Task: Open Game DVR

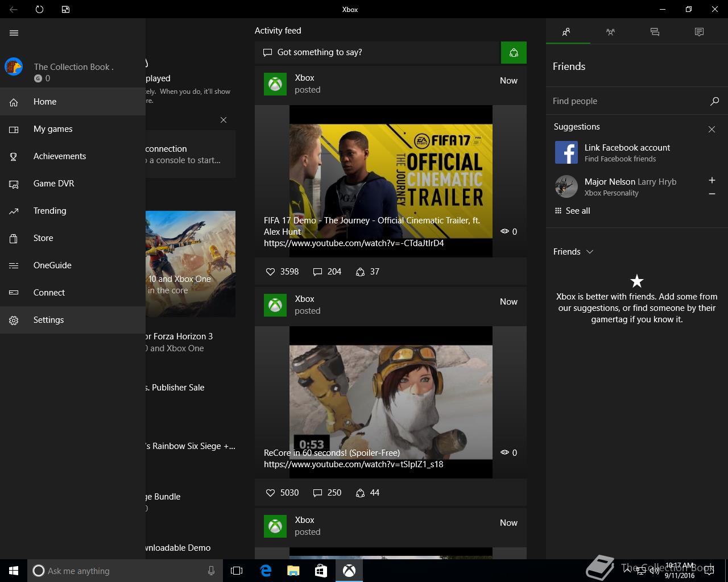Action: pos(73,184)
